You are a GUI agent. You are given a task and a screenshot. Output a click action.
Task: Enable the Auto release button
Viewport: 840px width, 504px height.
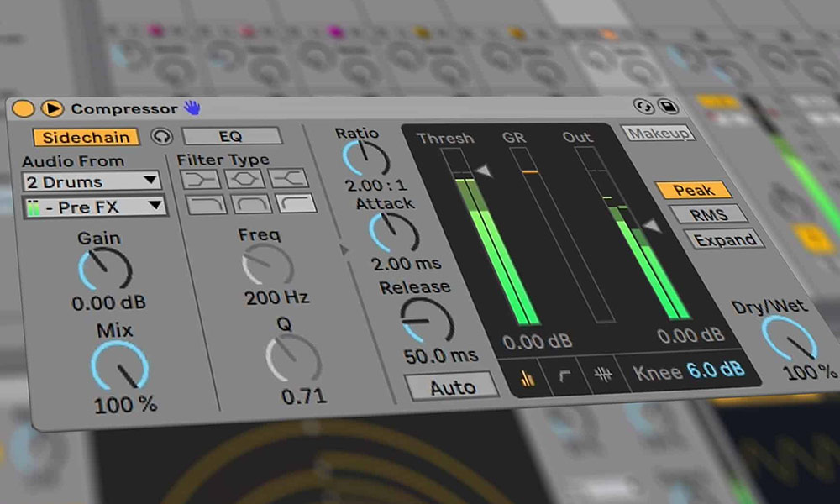453,386
